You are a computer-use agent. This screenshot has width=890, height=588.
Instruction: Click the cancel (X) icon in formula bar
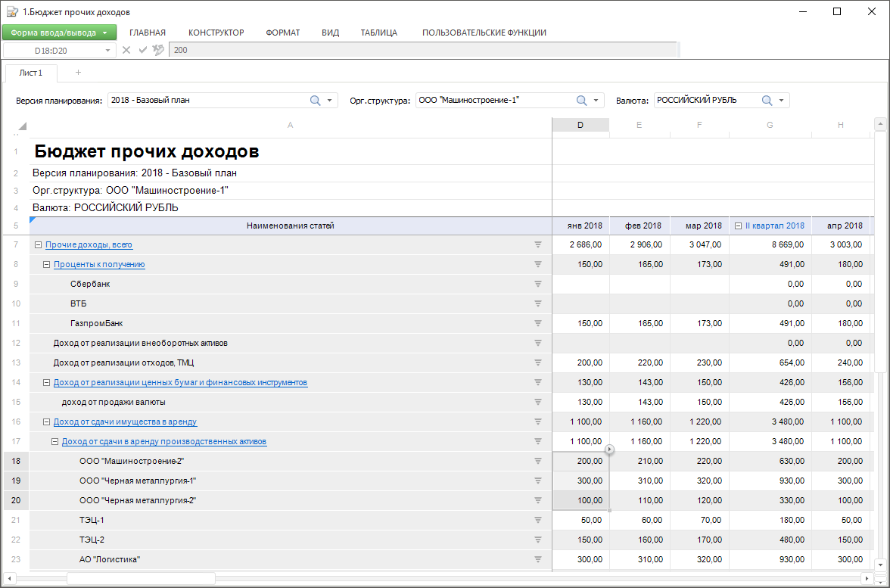coord(126,50)
